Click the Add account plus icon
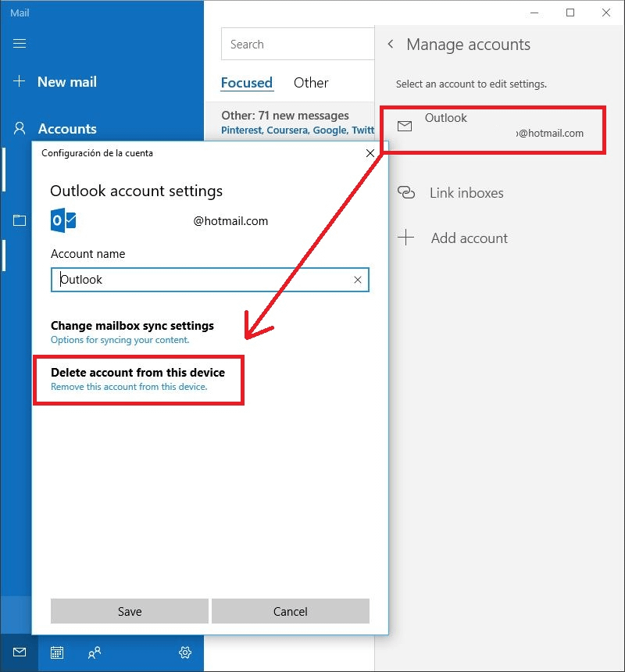Image resolution: width=625 pixels, height=672 pixels. (406, 238)
